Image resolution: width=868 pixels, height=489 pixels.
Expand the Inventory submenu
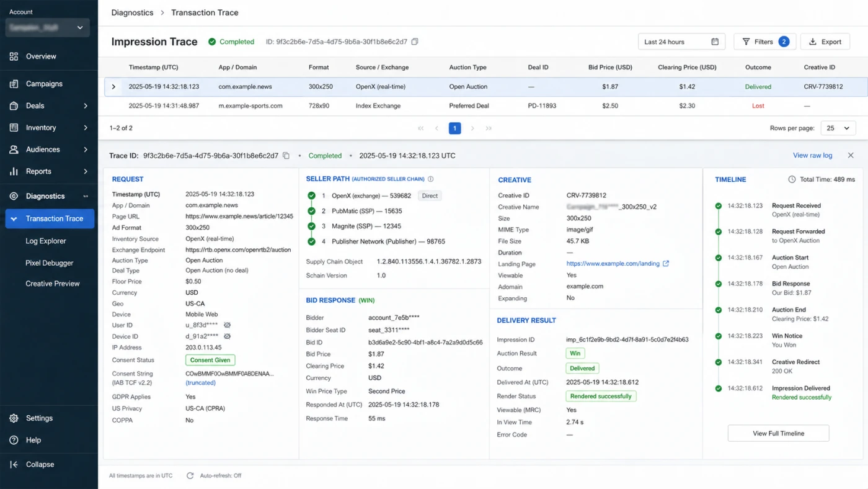pos(86,128)
